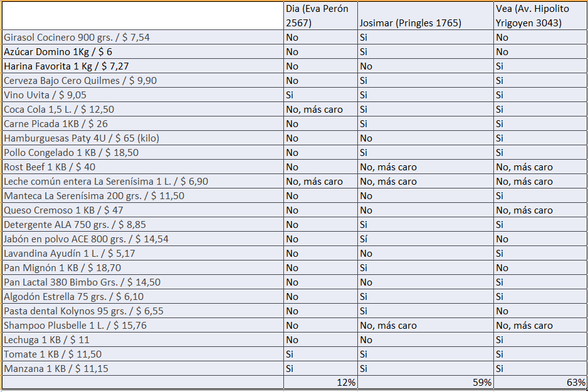
Task: Click the 12% total cell under Dia
Action: [320, 382]
